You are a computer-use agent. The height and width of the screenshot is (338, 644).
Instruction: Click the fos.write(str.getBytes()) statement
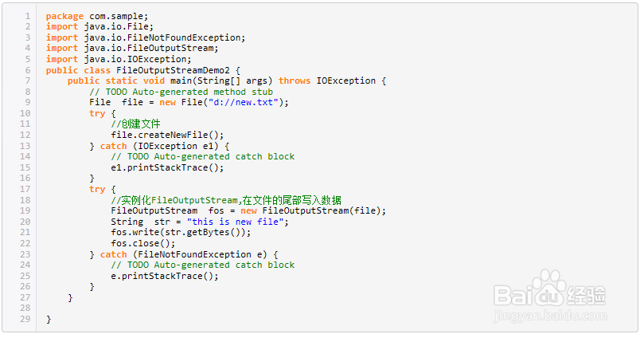181,232
